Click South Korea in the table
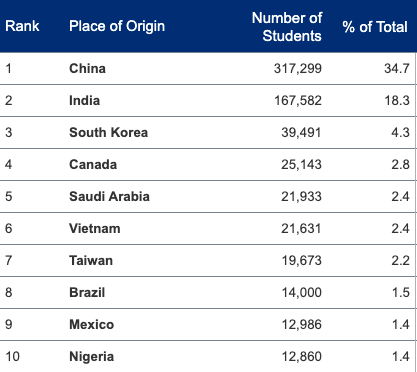 108,132
